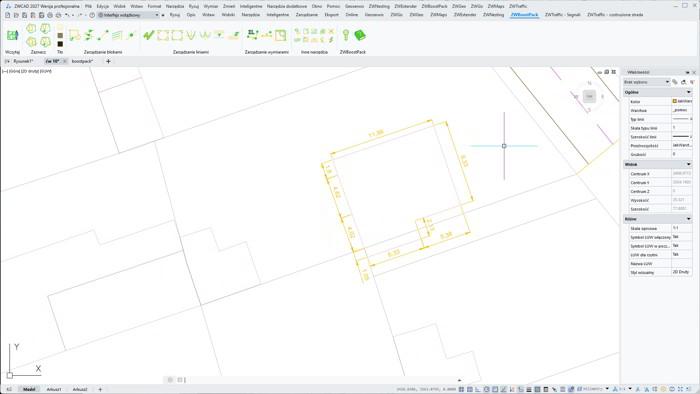Click the W-shaped line tool icon
Image resolution: width=700 pixels, height=394 pixels.
coord(205,35)
